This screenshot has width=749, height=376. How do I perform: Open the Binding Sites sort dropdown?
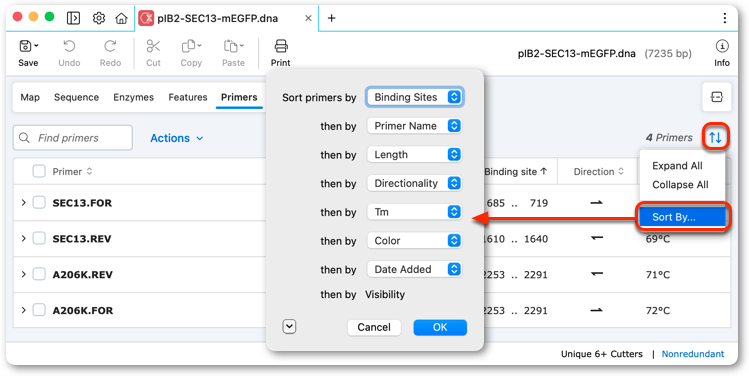[414, 97]
